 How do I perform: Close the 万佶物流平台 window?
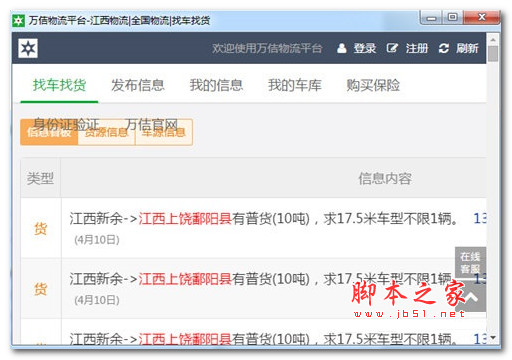click(481, 17)
